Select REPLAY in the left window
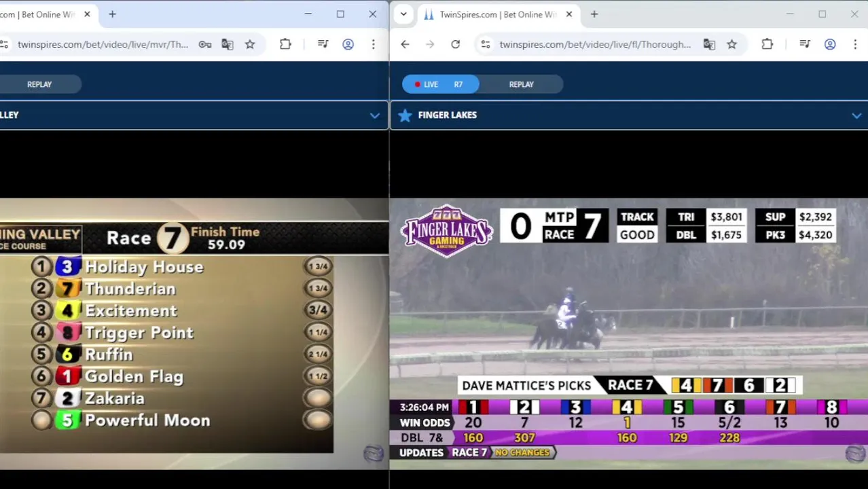 tap(39, 84)
